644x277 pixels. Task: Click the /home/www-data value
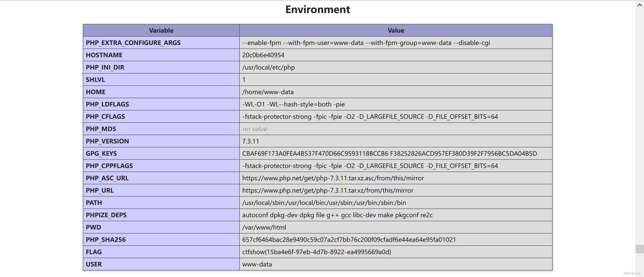[268, 92]
